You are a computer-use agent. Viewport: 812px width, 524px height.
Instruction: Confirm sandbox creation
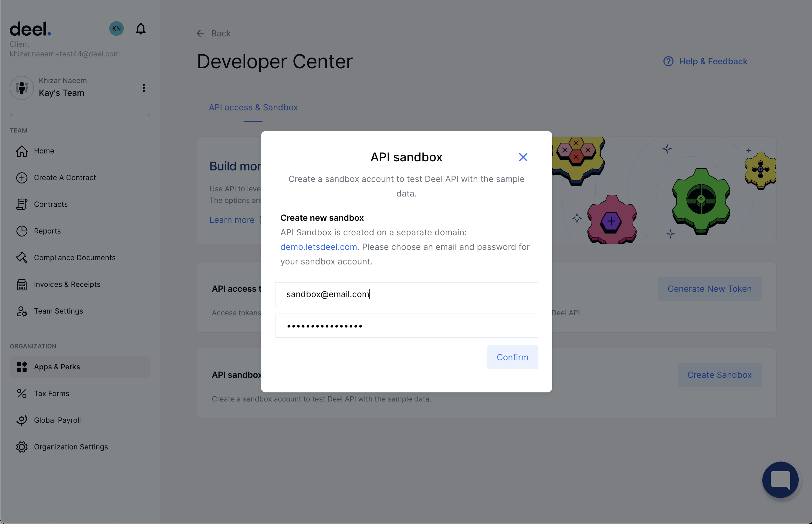click(513, 357)
